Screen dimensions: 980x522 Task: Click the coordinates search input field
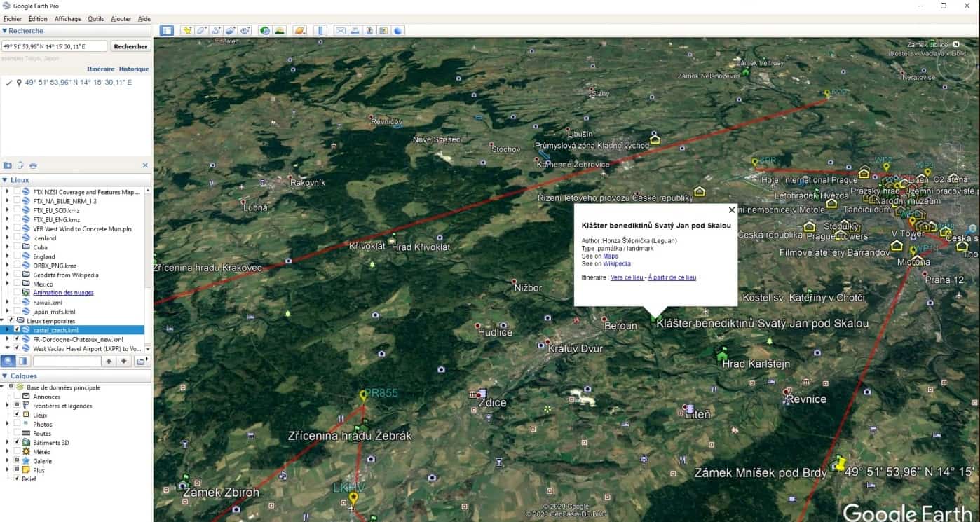point(55,46)
